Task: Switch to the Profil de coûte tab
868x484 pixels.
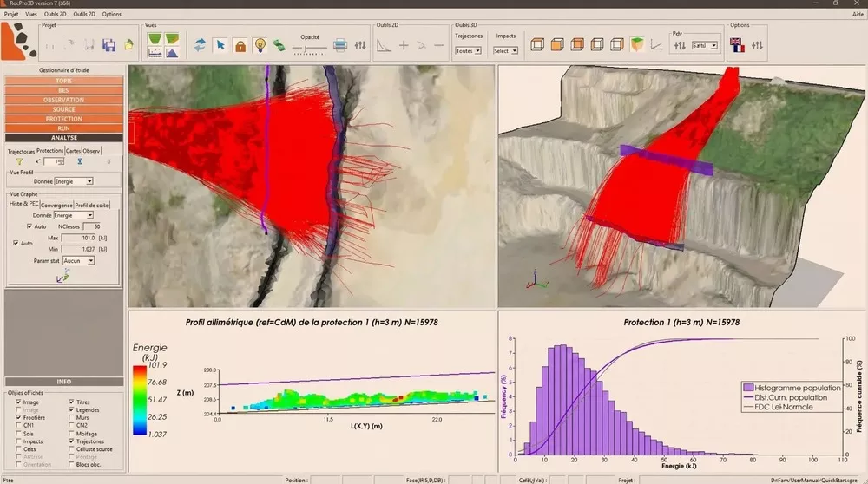Action: (92, 205)
